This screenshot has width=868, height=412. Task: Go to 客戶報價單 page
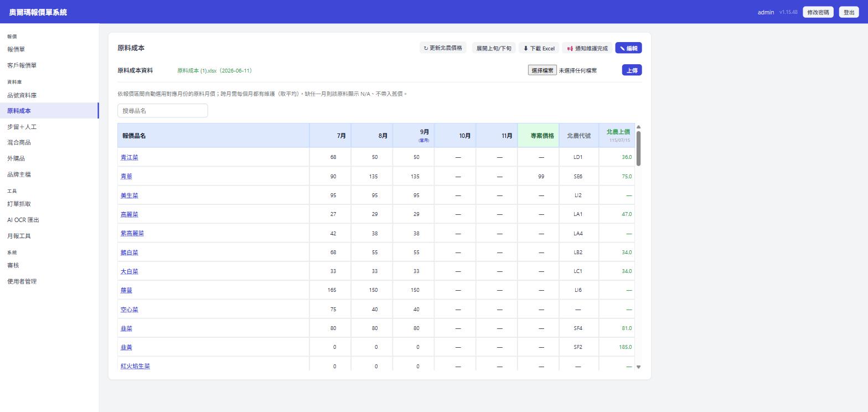tap(49, 65)
